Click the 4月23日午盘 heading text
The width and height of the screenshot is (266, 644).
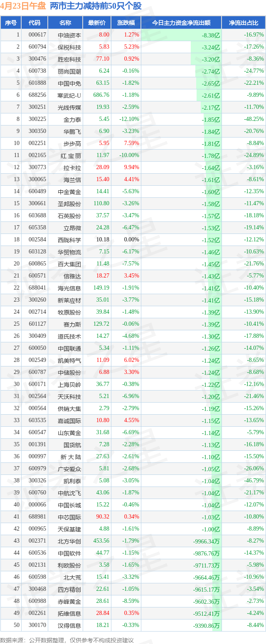[x=23, y=6]
